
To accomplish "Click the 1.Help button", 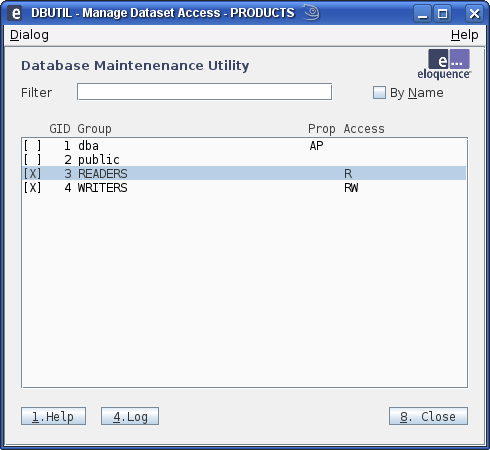I will 53,416.
